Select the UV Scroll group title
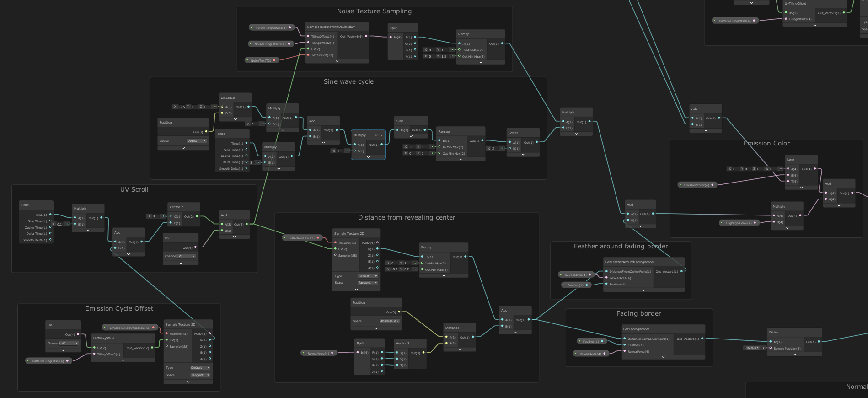 point(134,189)
